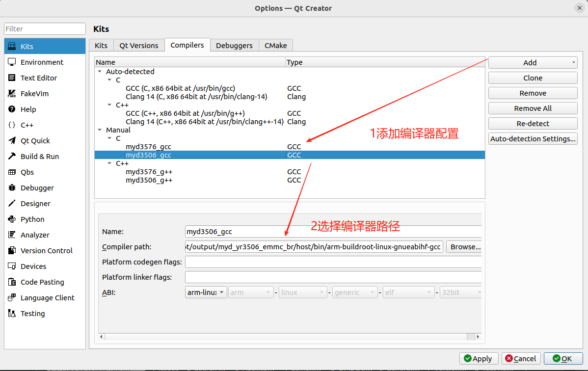This screenshot has height=371, width=588.
Task: Browse for the compiler path
Action: click(x=464, y=247)
